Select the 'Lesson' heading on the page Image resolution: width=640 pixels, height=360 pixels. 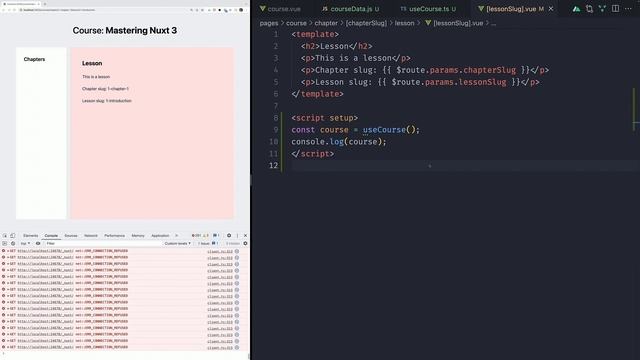[x=92, y=63]
